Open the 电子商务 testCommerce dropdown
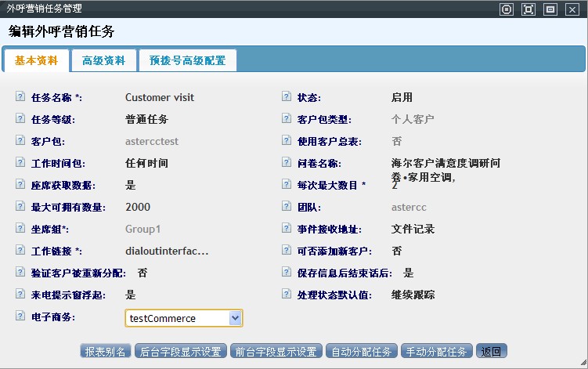The height and width of the screenshot is (369, 588). 235,318
